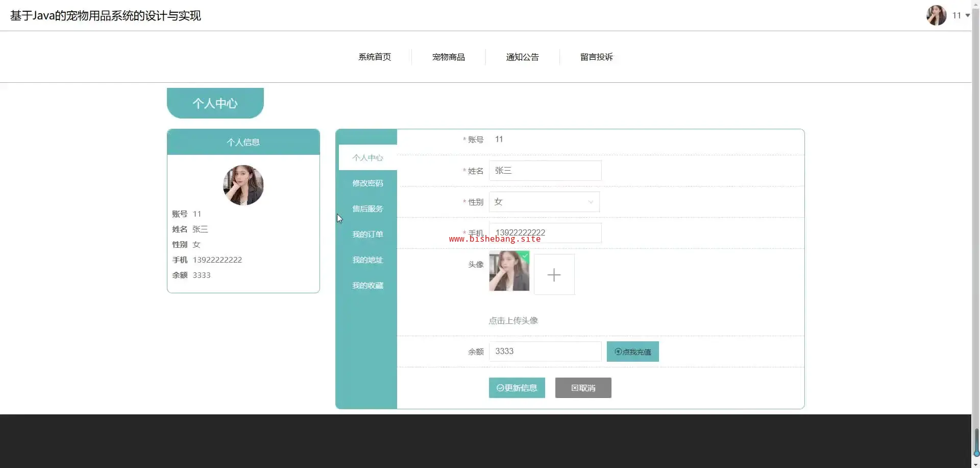Click the 点我充值 recharge button
This screenshot has width=980, height=468.
pyautogui.click(x=633, y=352)
